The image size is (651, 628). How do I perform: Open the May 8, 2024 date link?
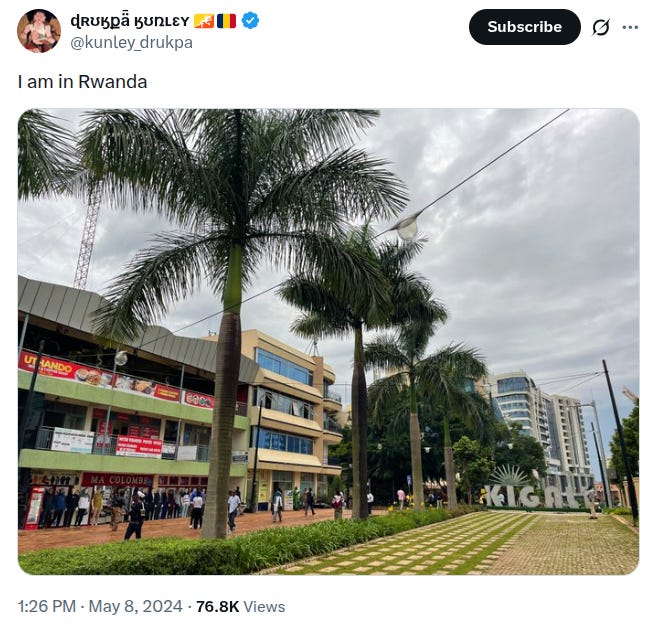pyautogui.click(x=135, y=606)
